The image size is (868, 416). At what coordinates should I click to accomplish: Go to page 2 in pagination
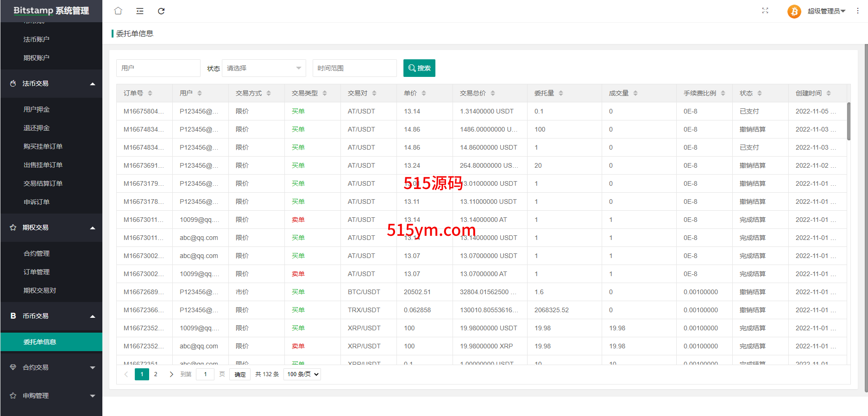coord(156,374)
